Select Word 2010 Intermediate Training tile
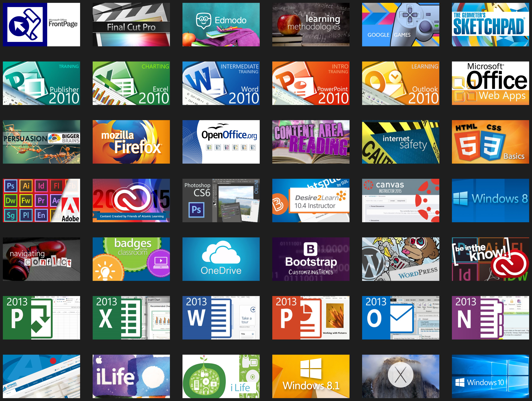Image resolution: width=532 pixels, height=401 pixels. click(221, 83)
